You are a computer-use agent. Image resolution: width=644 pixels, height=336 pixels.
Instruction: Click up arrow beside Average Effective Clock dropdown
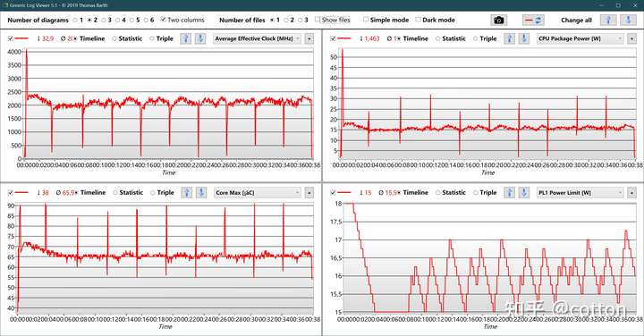click(186, 38)
